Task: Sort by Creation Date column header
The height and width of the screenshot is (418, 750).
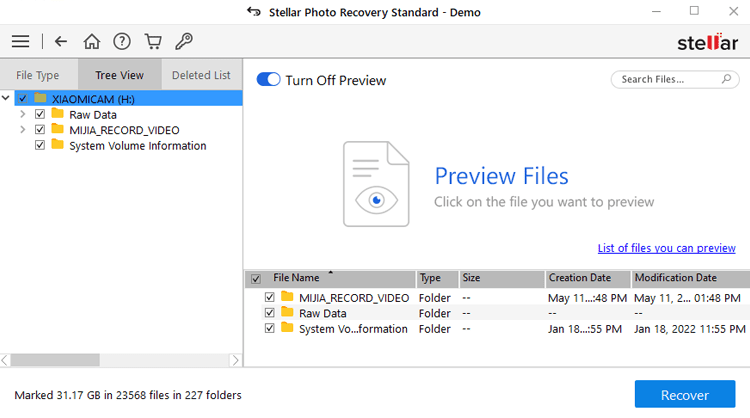Action: coord(588,278)
